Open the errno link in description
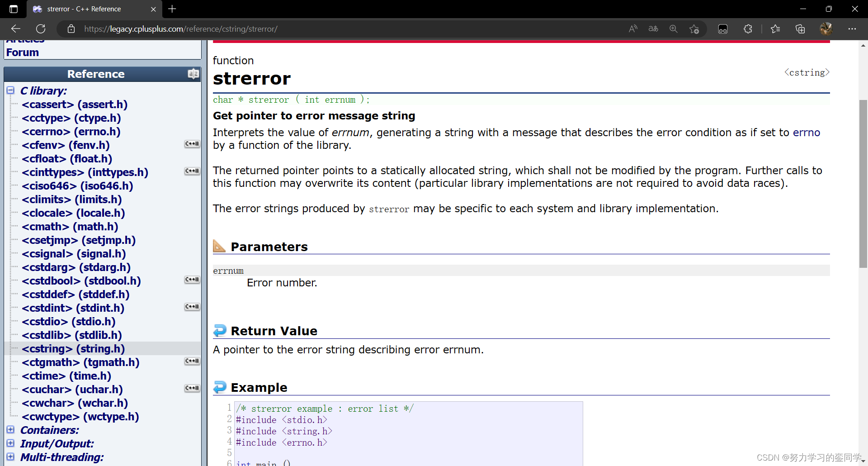This screenshot has width=868, height=466. click(806, 133)
